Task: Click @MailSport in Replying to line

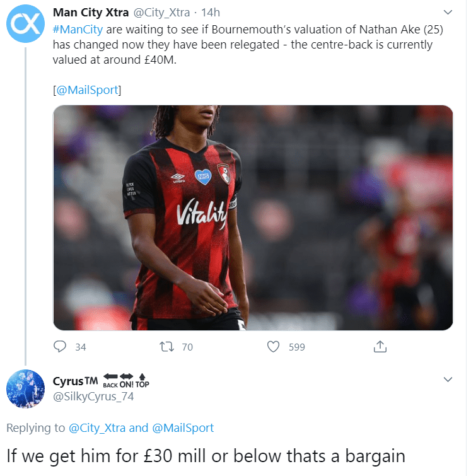Action: click(x=183, y=427)
